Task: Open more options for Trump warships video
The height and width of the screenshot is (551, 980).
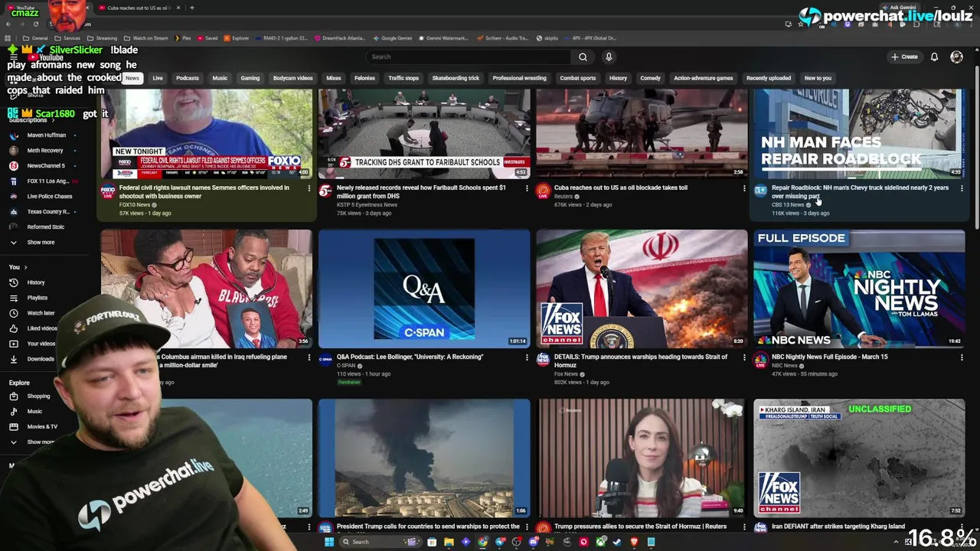Action: (x=744, y=357)
